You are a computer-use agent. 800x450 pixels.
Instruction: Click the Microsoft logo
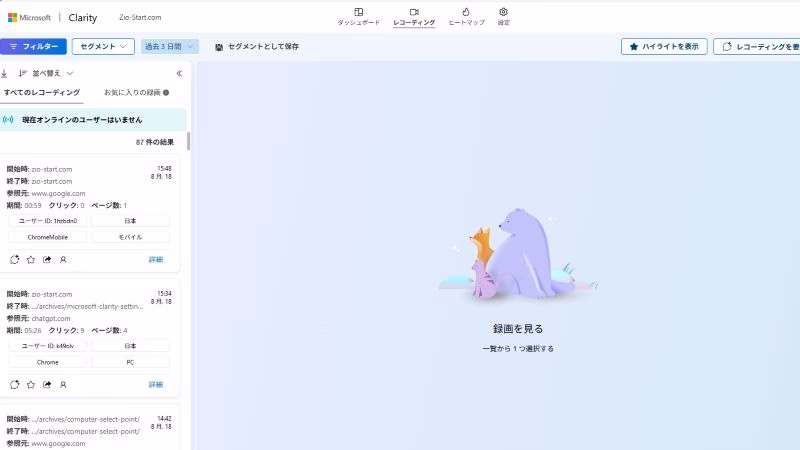pos(29,17)
